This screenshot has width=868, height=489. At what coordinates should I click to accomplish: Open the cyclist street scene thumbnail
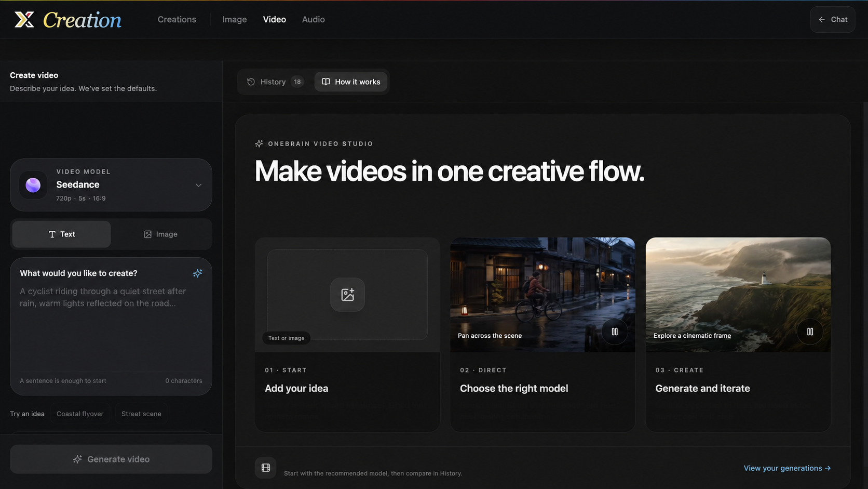(542, 295)
